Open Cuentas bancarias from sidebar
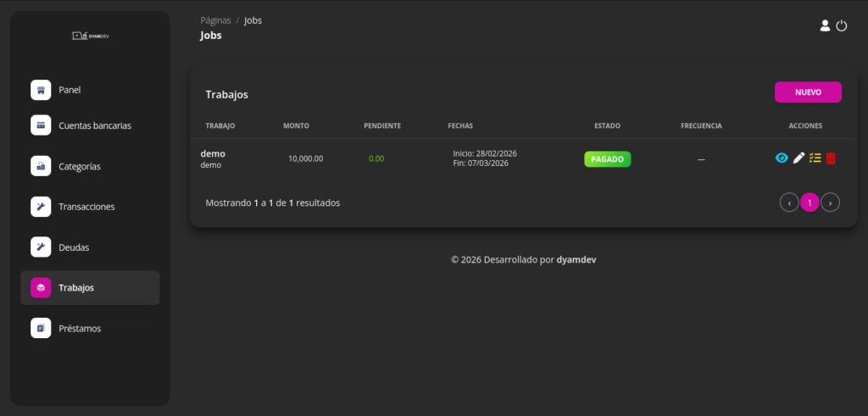 (x=94, y=125)
